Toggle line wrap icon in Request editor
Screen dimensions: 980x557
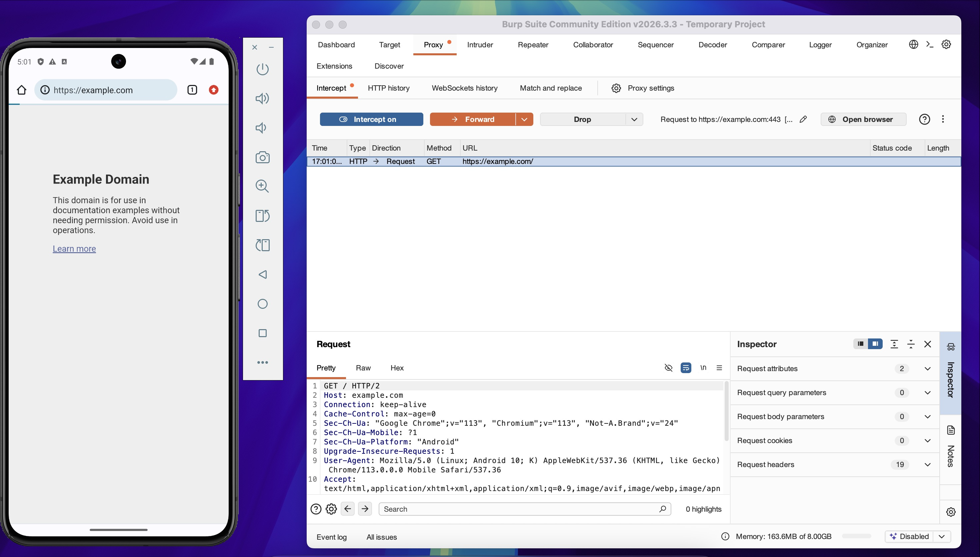(x=686, y=368)
